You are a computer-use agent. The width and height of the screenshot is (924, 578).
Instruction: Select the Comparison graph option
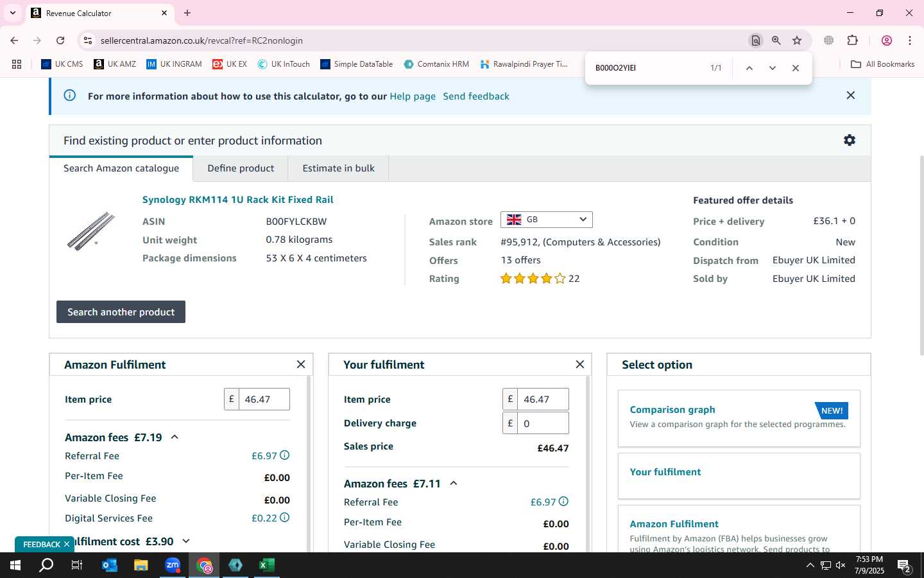pyautogui.click(x=739, y=418)
